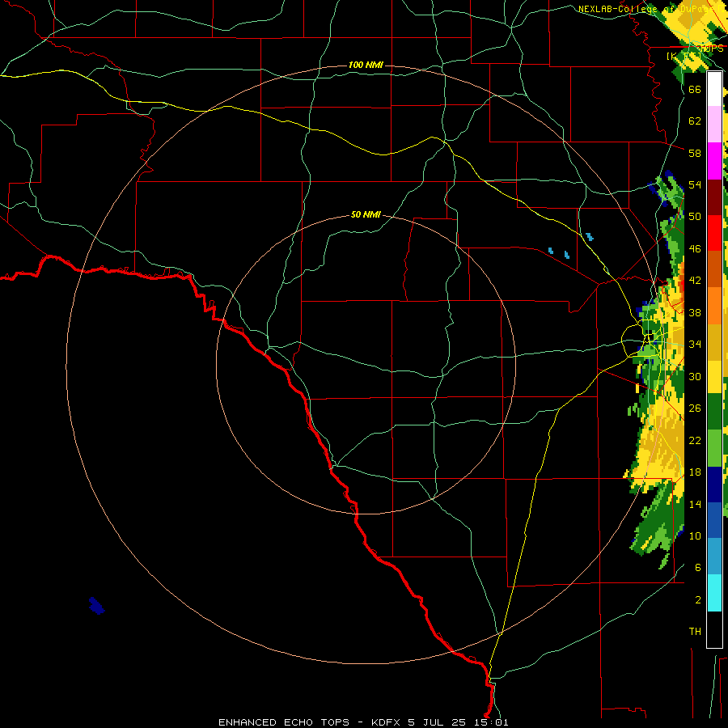Viewport: 728px width, 728px height.
Task: Click the "66" scale label
Action: (x=695, y=89)
